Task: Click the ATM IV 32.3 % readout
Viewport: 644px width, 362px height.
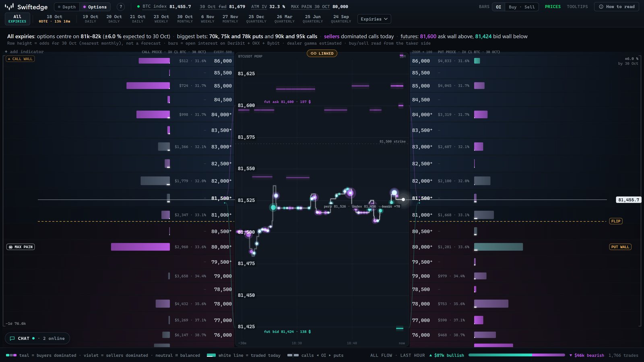Action: 268,7
